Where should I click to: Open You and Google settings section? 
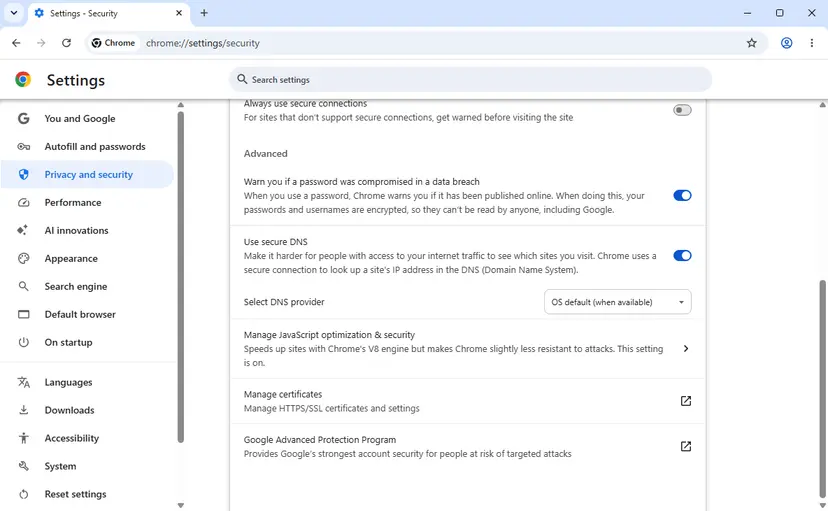[x=88, y=118]
